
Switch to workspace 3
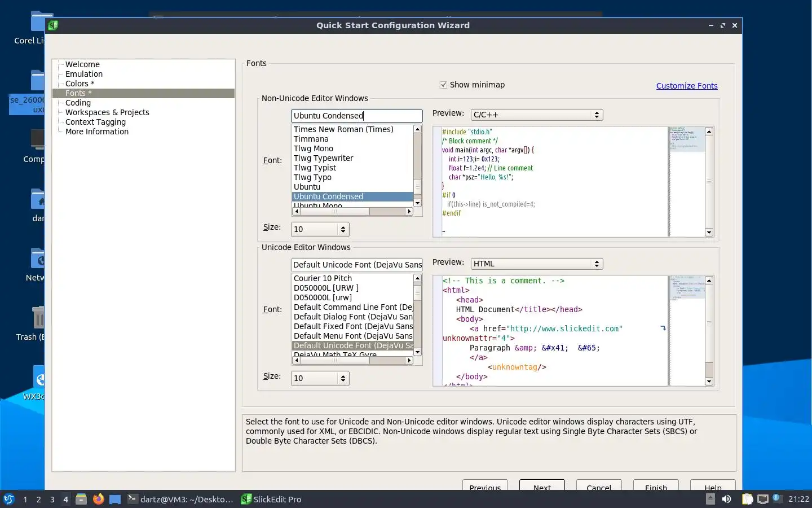(x=52, y=500)
